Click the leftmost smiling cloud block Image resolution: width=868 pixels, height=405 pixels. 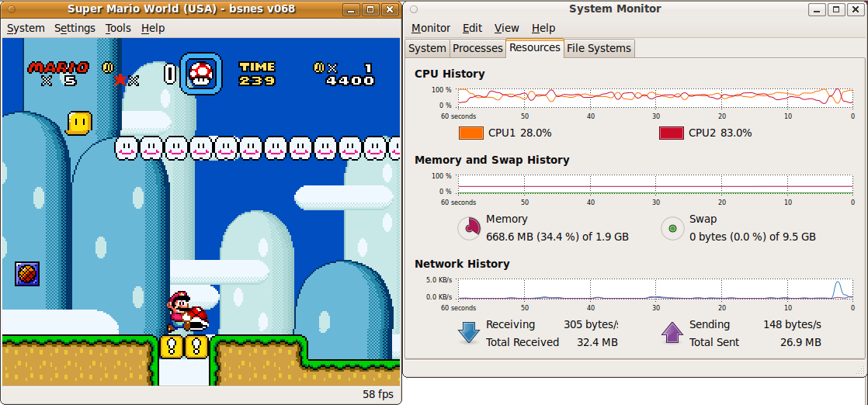point(127,148)
